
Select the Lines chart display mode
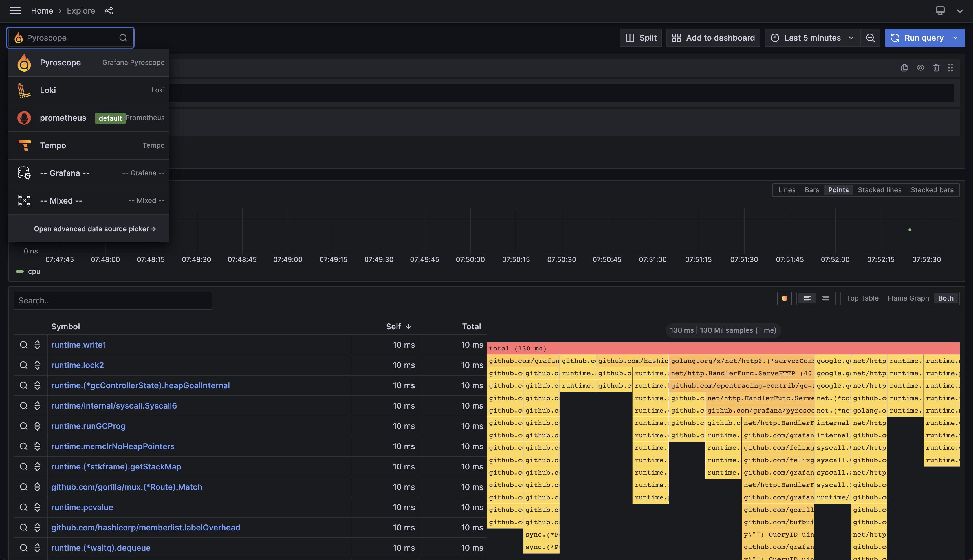(x=787, y=190)
